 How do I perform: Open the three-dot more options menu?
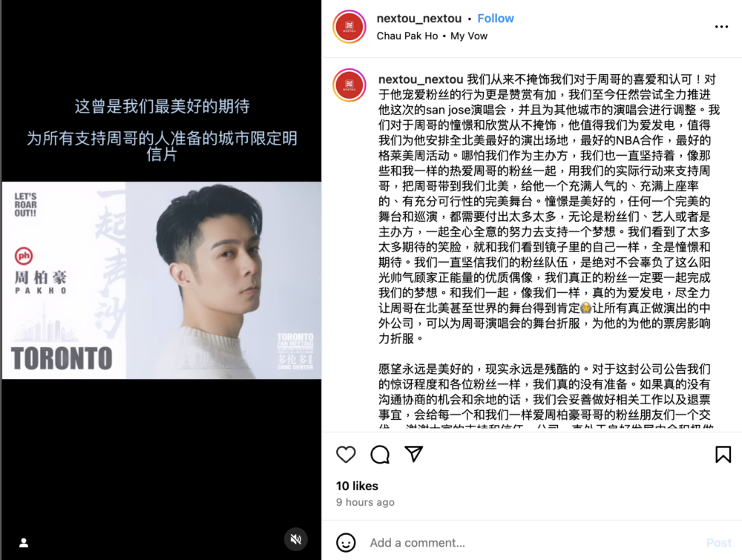point(721,27)
